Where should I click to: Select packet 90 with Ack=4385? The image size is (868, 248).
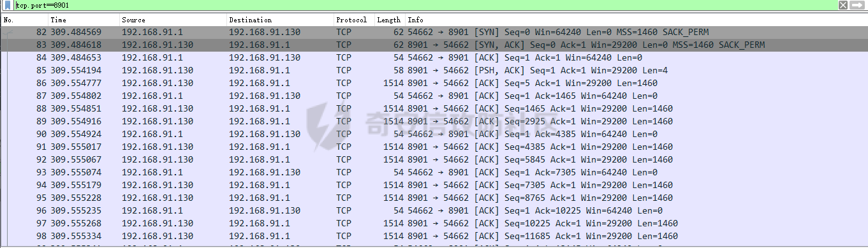434,134
